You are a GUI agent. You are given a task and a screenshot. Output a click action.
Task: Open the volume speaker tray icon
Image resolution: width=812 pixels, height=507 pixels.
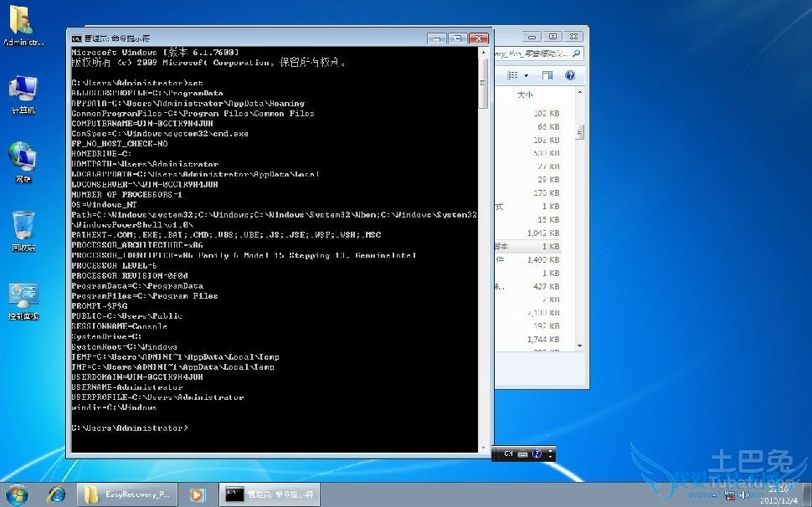(x=745, y=495)
